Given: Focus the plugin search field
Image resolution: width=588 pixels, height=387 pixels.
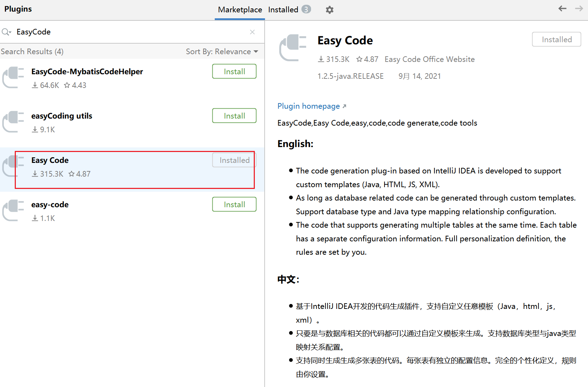Looking at the screenshot, I should tap(132, 32).
